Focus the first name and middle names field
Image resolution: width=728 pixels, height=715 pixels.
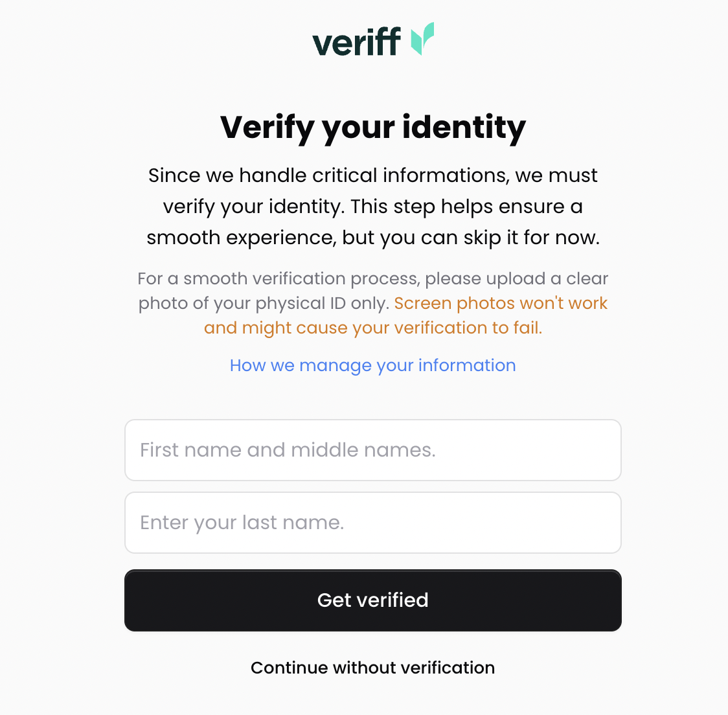(373, 450)
